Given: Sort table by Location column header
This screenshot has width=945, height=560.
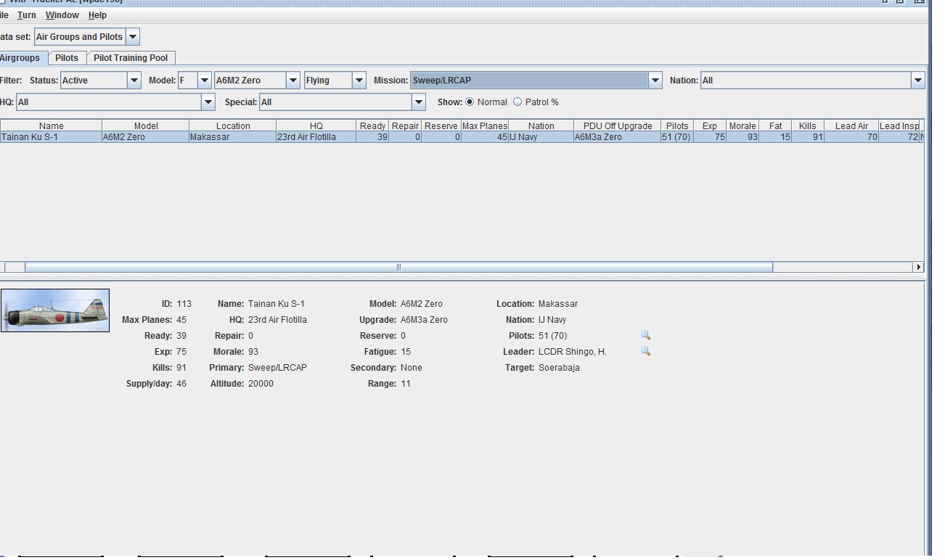Looking at the screenshot, I should pos(233,125).
